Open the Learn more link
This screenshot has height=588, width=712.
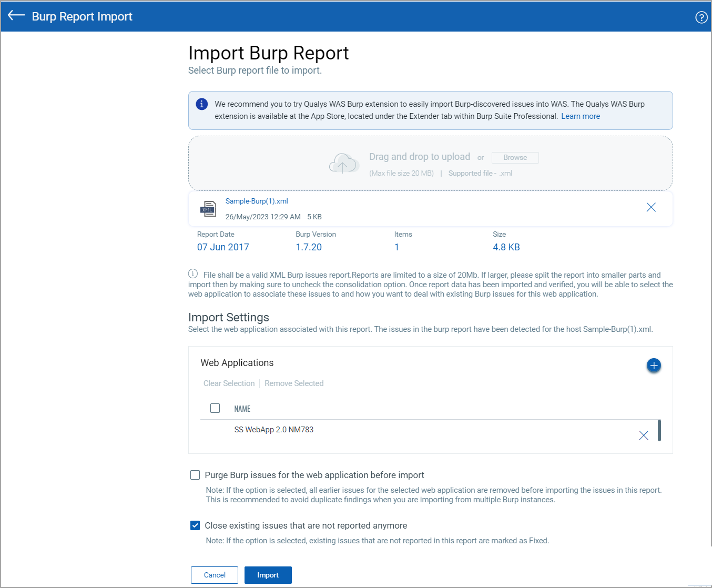click(581, 116)
